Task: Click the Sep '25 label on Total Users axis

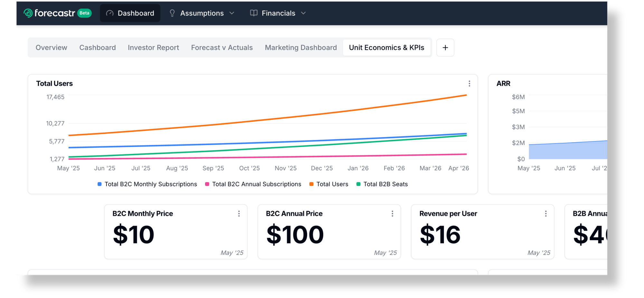Action: [213, 168]
